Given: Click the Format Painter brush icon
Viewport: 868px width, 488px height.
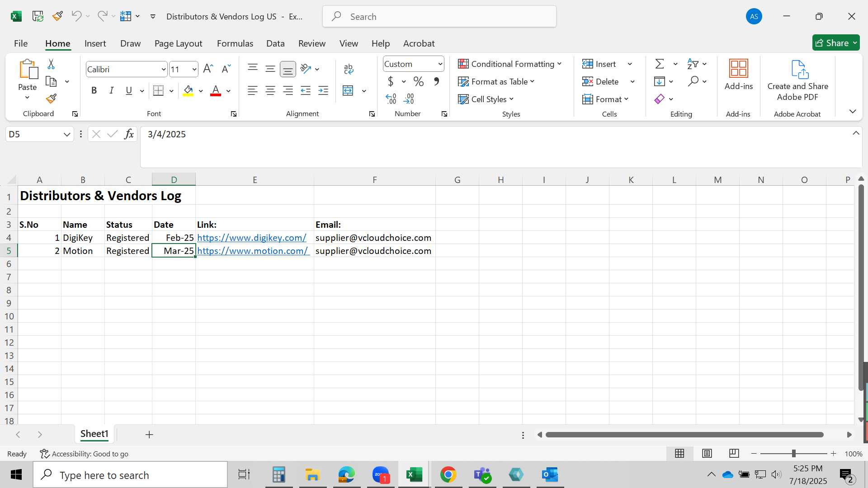Looking at the screenshot, I should click(51, 99).
